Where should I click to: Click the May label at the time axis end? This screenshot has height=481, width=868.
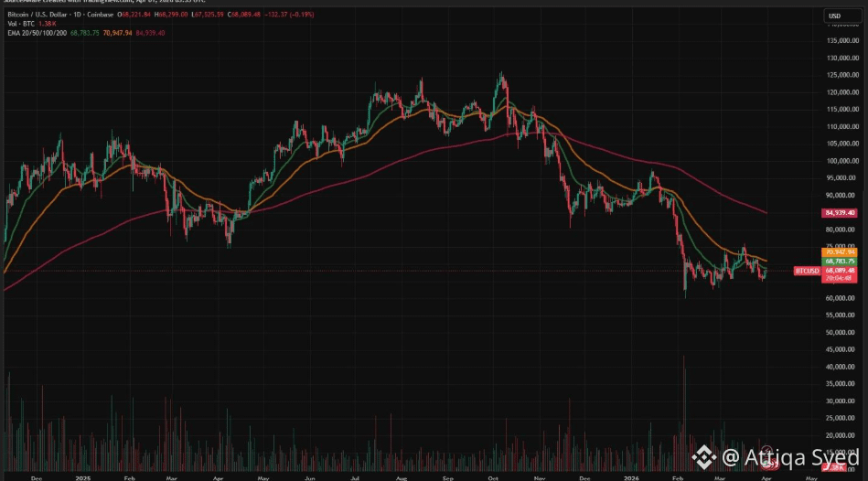[811, 477]
